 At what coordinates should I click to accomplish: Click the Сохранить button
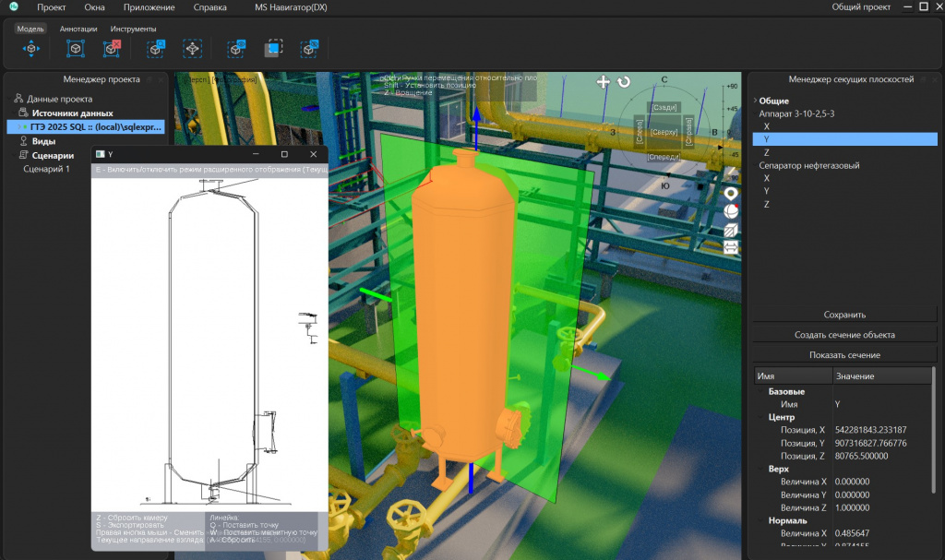tap(844, 315)
